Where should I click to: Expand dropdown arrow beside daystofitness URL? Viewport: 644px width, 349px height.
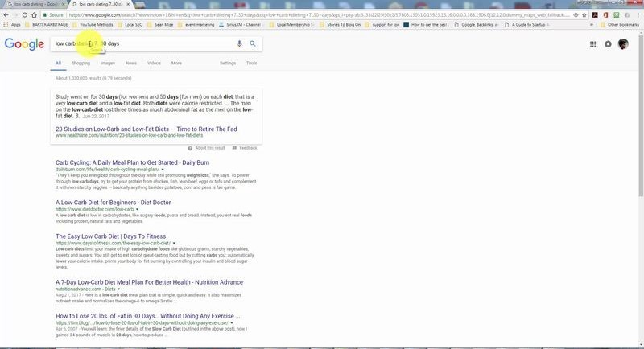click(174, 243)
